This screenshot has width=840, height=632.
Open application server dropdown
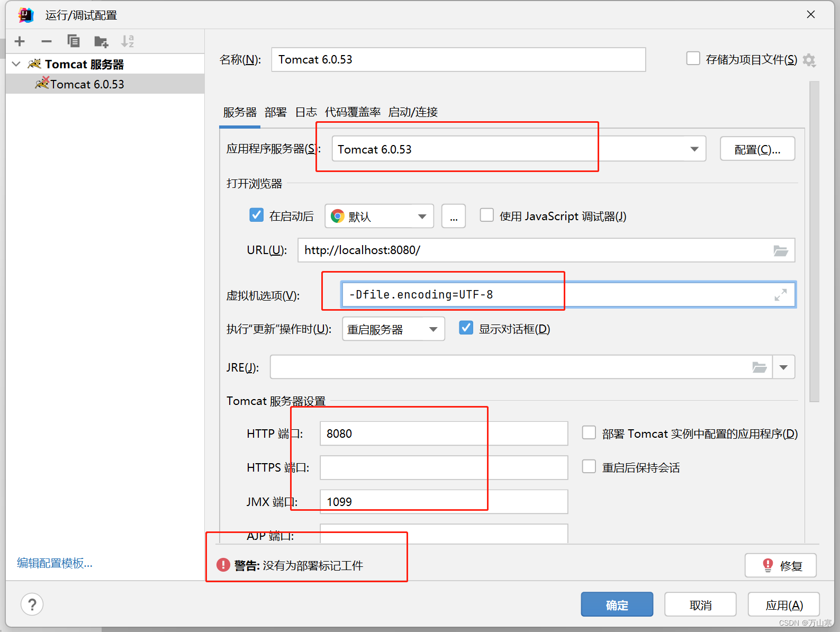pyautogui.click(x=694, y=149)
